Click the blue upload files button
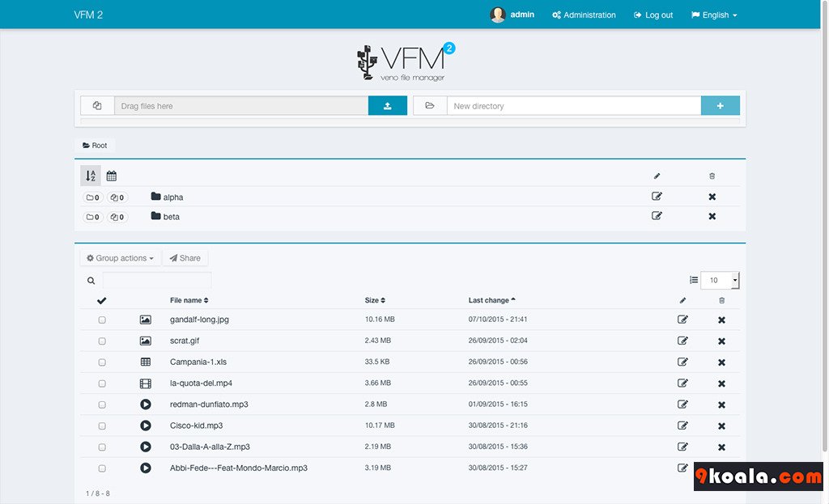This screenshot has height=504, width=829. coord(387,106)
